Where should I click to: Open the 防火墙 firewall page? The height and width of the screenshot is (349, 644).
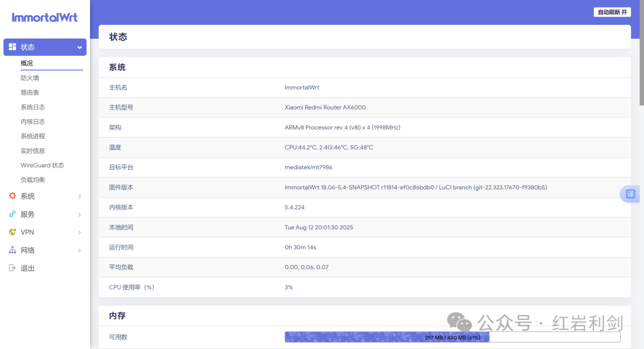click(30, 78)
